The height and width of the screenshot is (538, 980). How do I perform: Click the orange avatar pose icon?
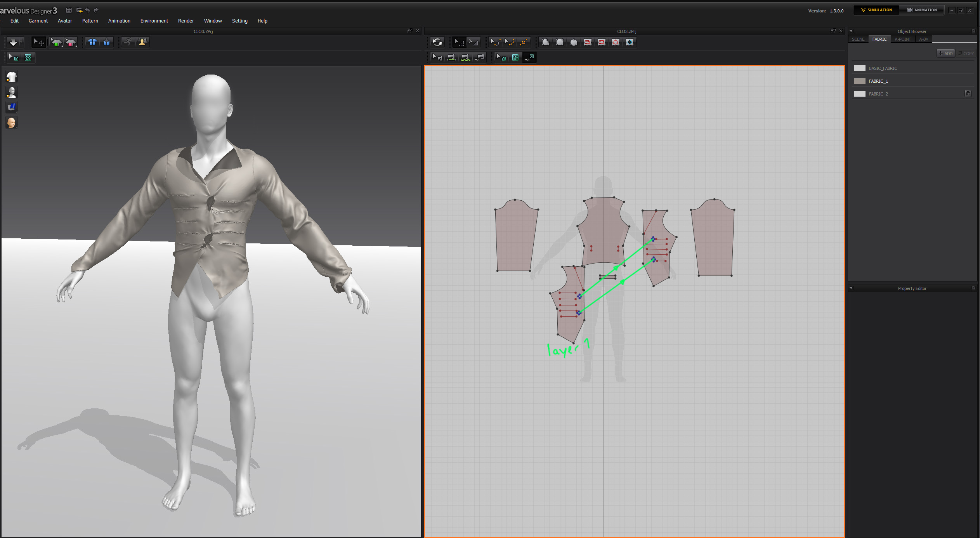pos(142,42)
